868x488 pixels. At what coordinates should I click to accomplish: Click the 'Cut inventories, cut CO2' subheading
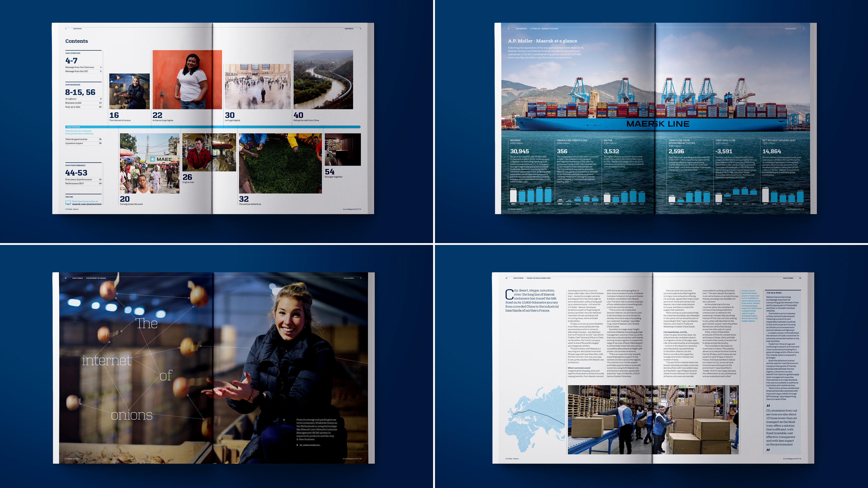[675, 332]
